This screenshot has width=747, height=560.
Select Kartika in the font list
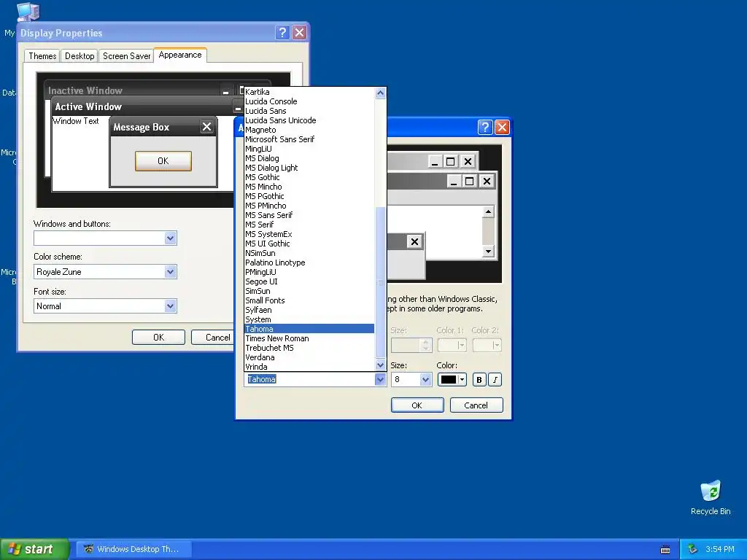pos(309,92)
